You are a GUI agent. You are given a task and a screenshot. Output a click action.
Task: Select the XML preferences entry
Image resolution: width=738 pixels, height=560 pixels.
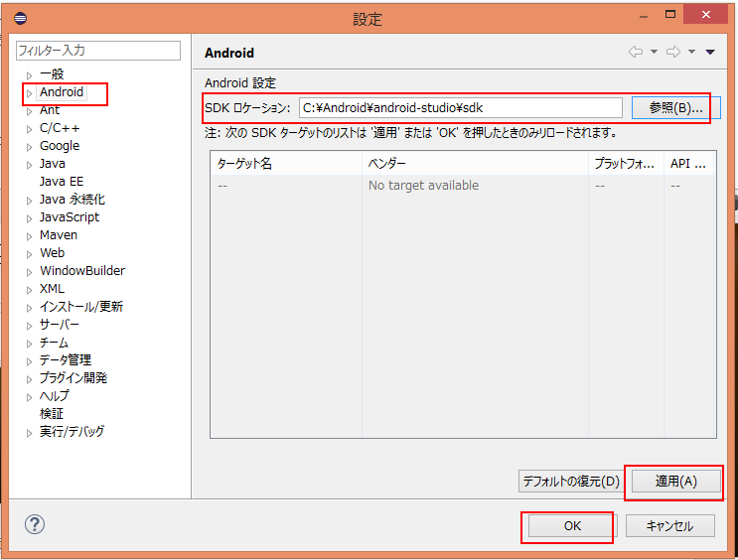pos(52,289)
